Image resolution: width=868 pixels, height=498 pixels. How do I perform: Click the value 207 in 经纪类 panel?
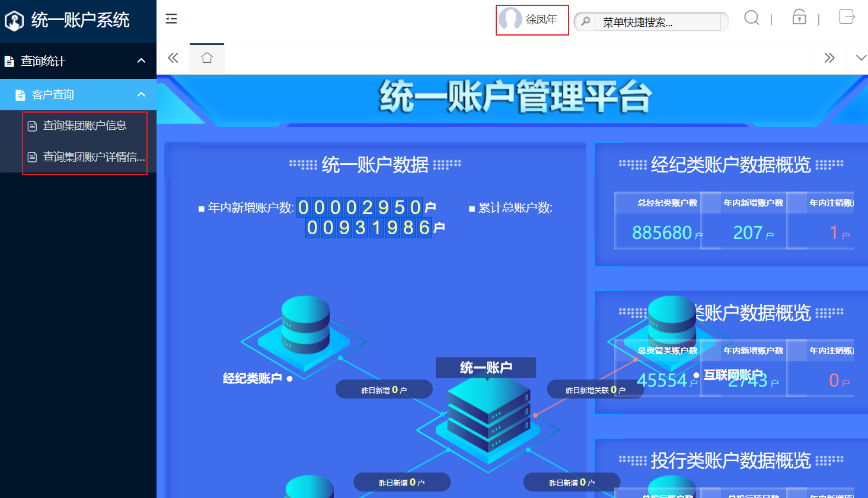(x=748, y=232)
